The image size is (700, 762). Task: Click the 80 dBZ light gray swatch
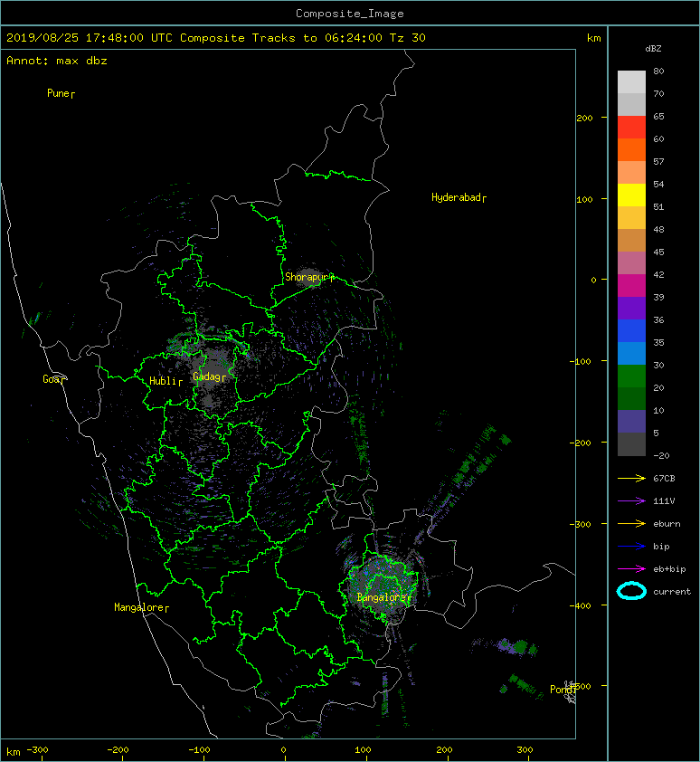pyautogui.click(x=631, y=82)
